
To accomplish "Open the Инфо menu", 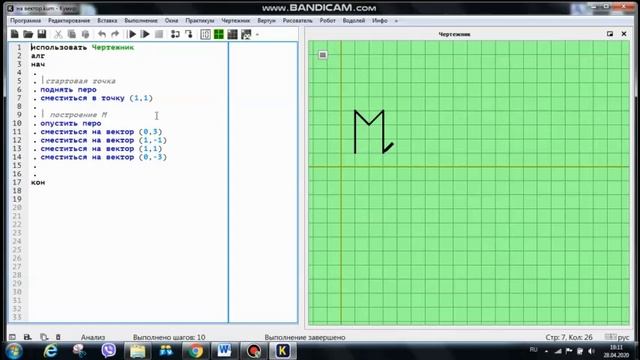I will 380,20.
